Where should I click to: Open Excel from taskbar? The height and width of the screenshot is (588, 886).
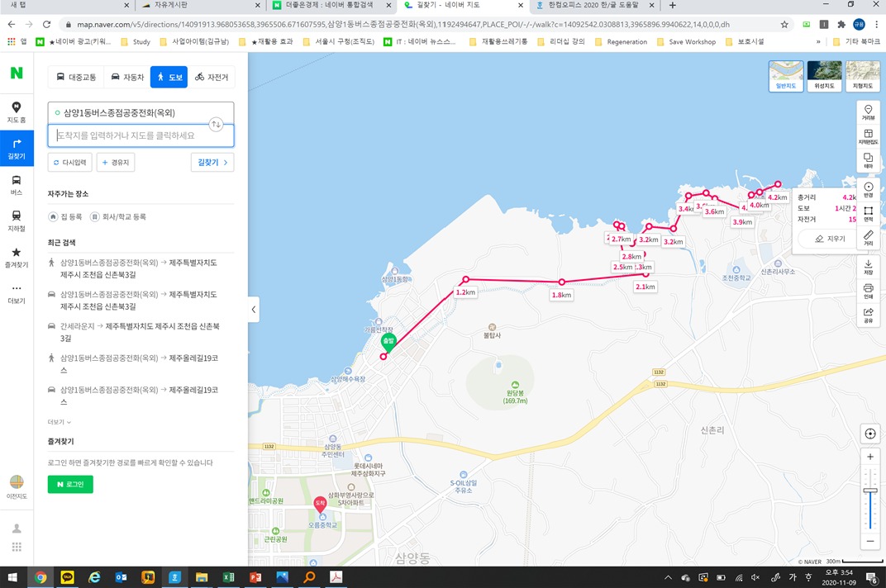pos(228,577)
